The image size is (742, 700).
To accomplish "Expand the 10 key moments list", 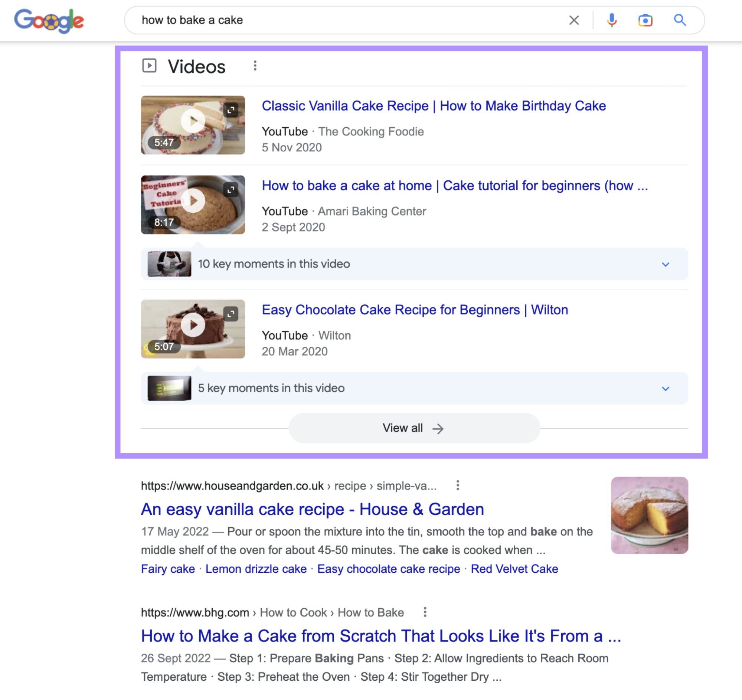I will [665, 264].
